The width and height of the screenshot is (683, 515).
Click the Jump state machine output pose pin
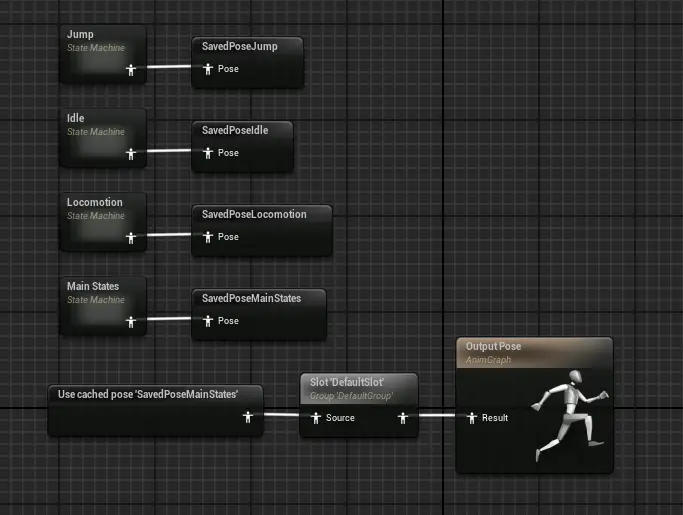pyautogui.click(x=131, y=69)
